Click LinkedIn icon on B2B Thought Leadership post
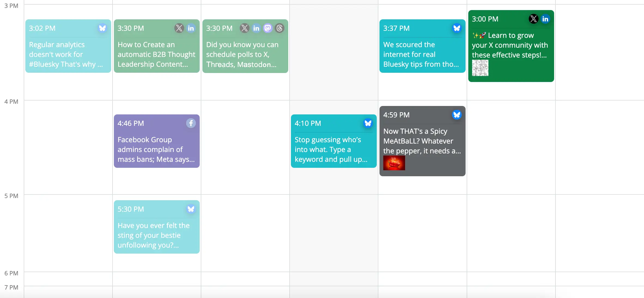This screenshot has height=298, width=644. (x=191, y=28)
